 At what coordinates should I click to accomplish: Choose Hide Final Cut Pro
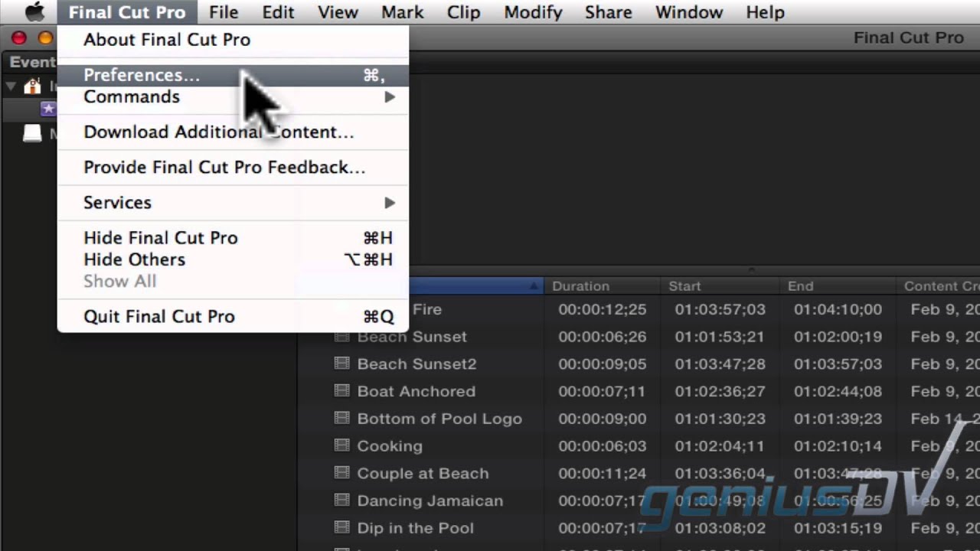click(x=233, y=238)
